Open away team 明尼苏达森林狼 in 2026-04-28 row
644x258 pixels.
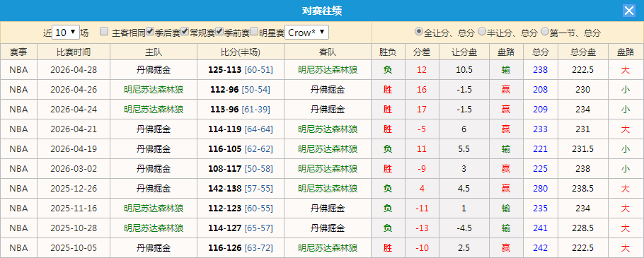click(x=328, y=70)
